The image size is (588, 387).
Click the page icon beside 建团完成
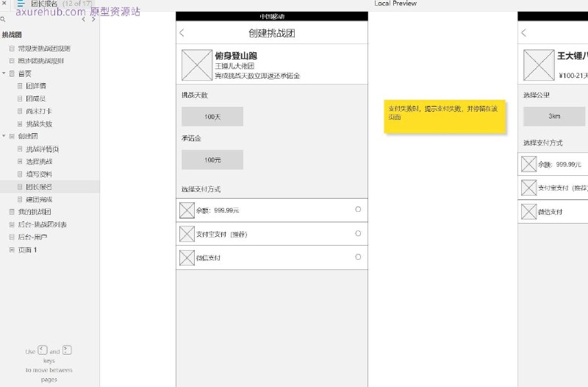pos(20,199)
